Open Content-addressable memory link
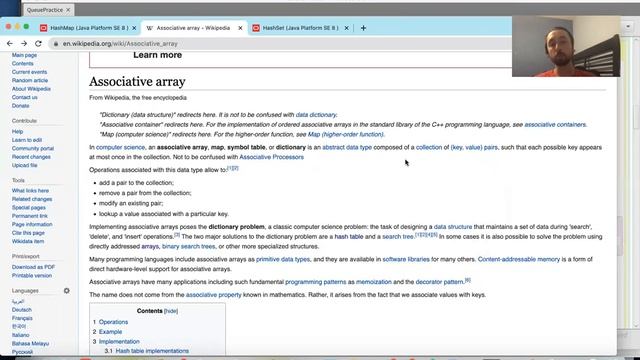640x360 pixels. [519, 260]
